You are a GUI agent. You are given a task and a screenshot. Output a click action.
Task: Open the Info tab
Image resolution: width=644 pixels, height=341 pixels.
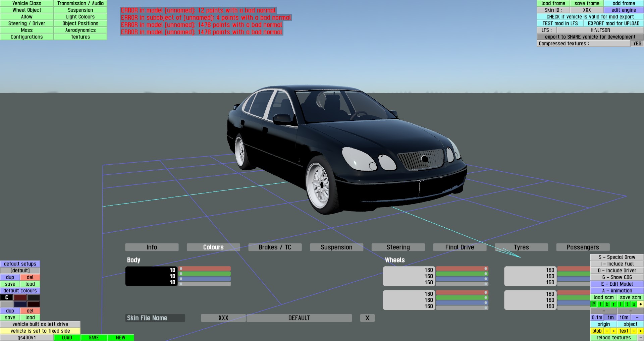pyautogui.click(x=152, y=247)
